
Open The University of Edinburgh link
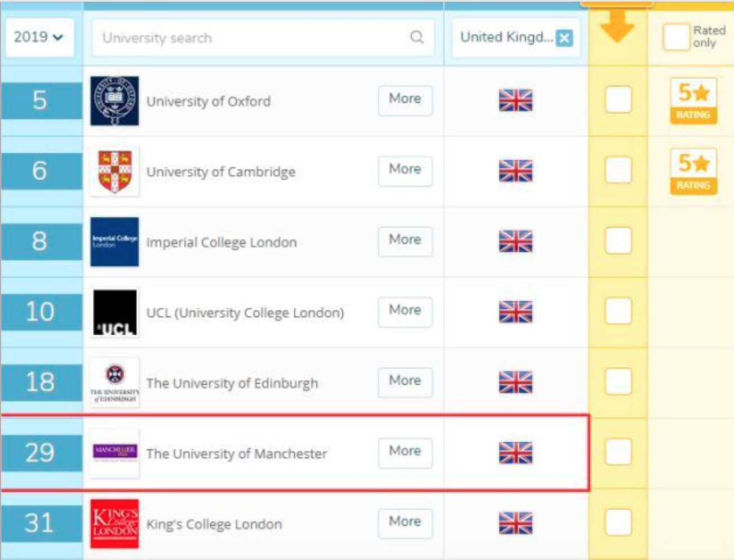tap(232, 383)
